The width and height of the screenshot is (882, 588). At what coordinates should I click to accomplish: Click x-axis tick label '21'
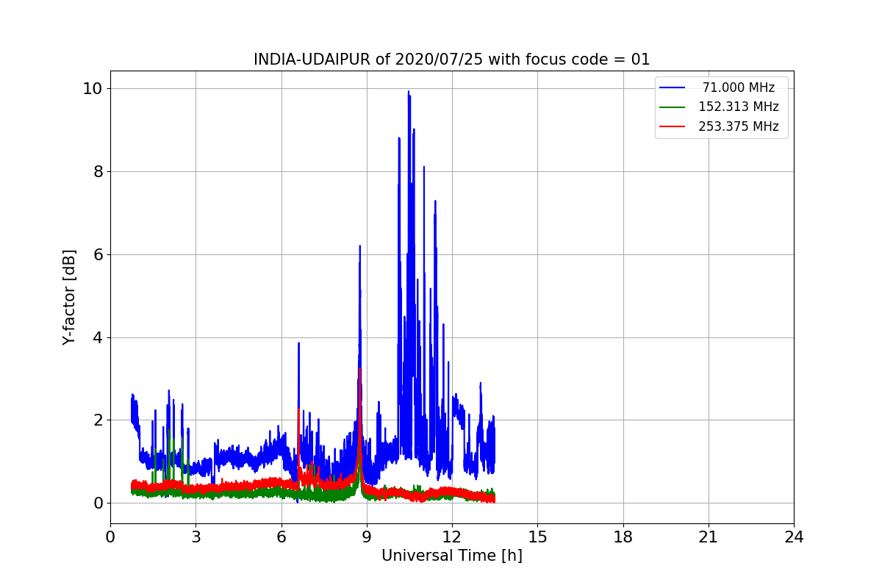[x=708, y=537]
